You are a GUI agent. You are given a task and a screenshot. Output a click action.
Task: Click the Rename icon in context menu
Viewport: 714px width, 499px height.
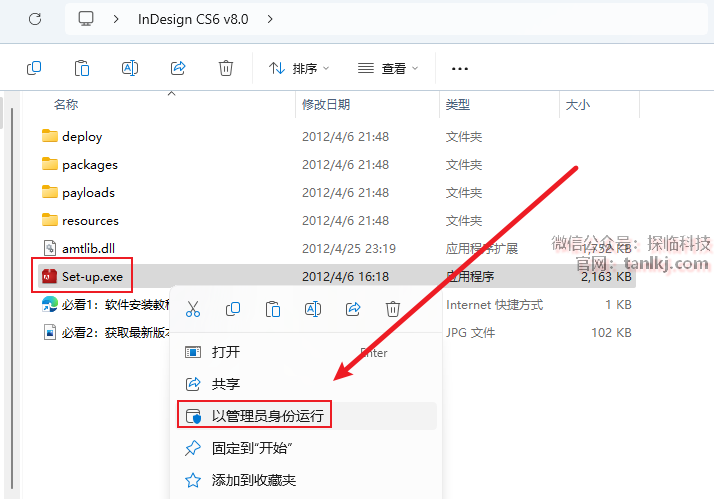point(313,309)
